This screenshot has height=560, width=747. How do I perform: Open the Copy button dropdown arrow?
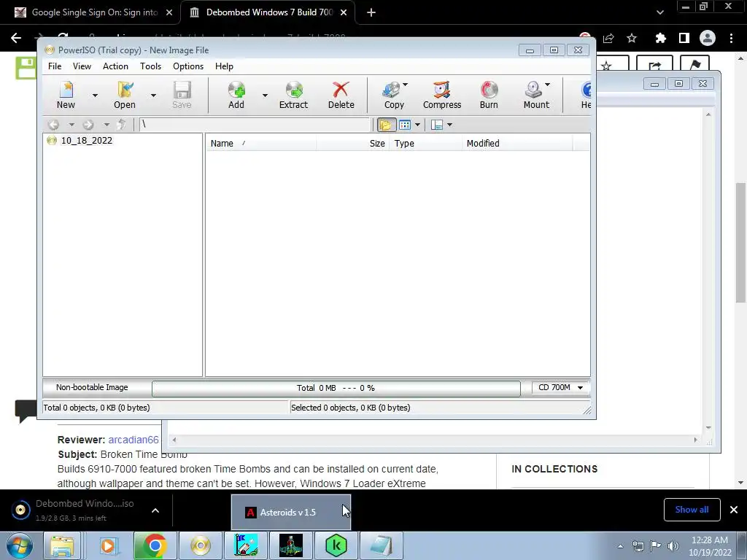coord(406,85)
